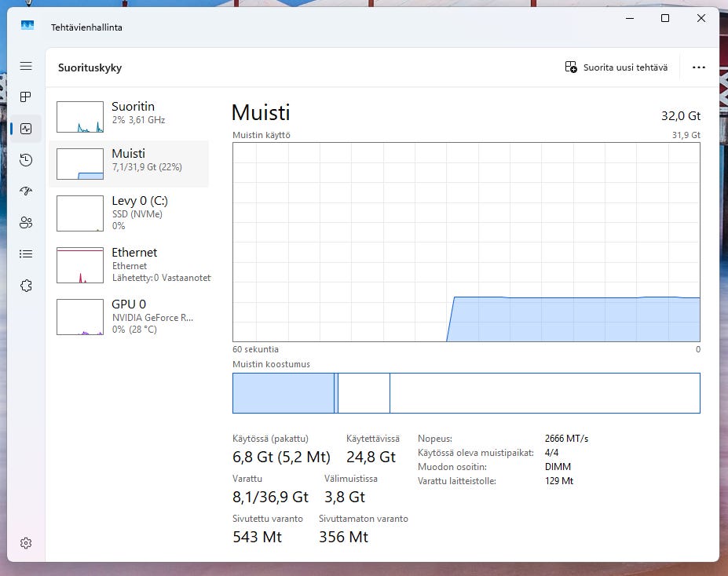Click the large Muisti heading
This screenshot has width=728, height=576.
click(261, 113)
